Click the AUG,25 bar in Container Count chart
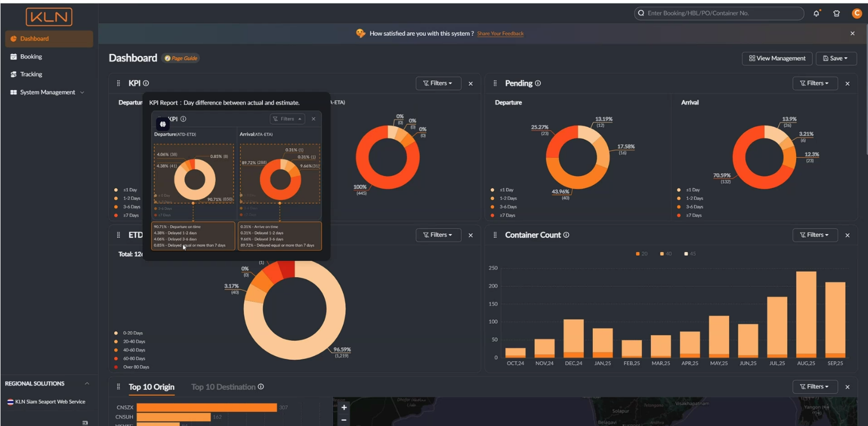Screen dimensions: 868x426 click(x=806, y=313)
